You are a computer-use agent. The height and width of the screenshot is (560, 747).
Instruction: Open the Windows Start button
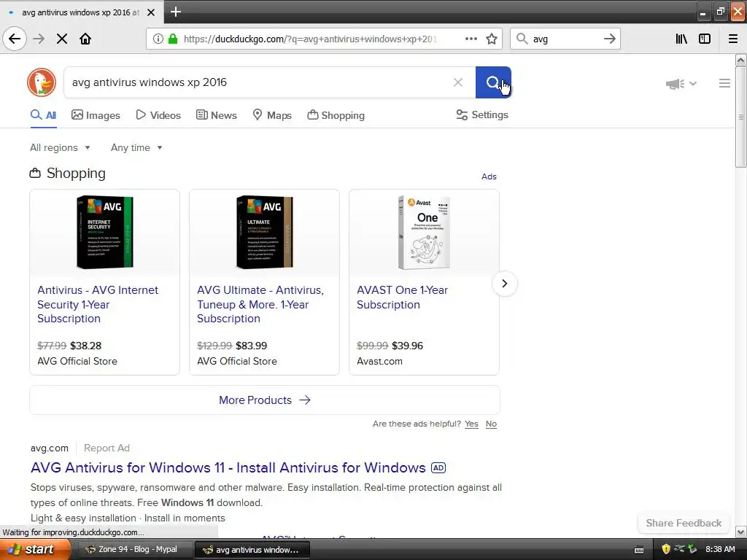click(x=35, y=550)
